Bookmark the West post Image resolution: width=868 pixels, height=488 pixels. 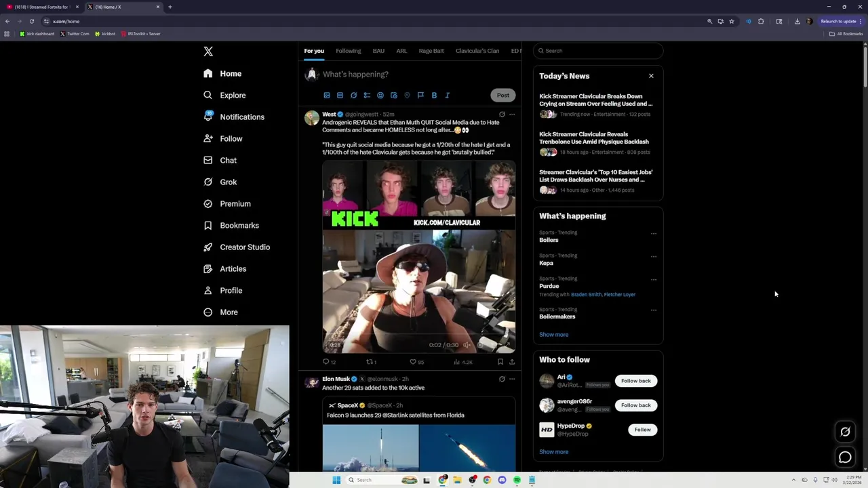[500, 362]
